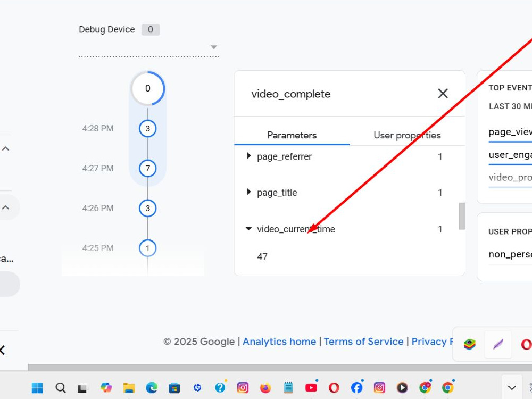Screen dimensions: 532x399
Task: Switch to the Parameters tab
Action: click(292, 135)
